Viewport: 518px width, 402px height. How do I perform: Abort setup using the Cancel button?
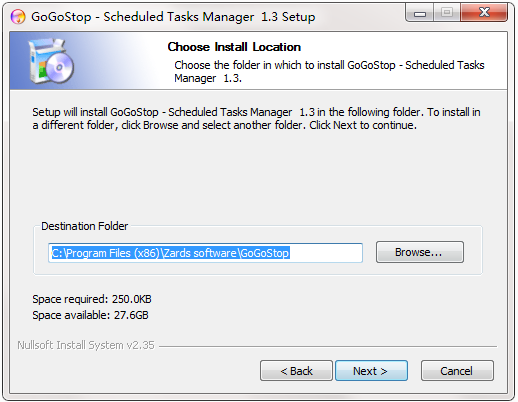click(x=457, y=370)
